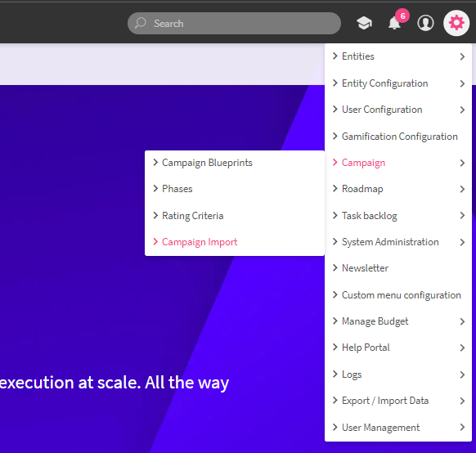Expand Export / Import Data chevron
Image resolution: width=476 pixels, height=453 pixels.
point(462,401)
